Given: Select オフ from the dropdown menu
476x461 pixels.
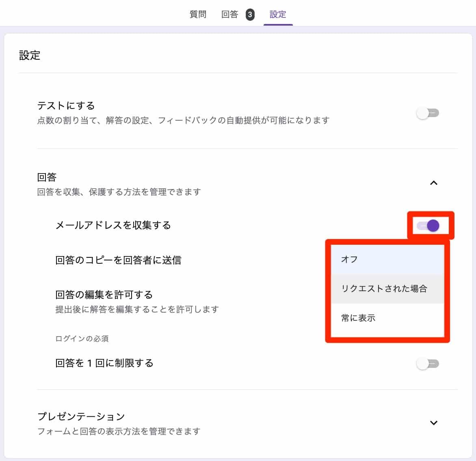Looking at the screenshot, I should [350, 259].
